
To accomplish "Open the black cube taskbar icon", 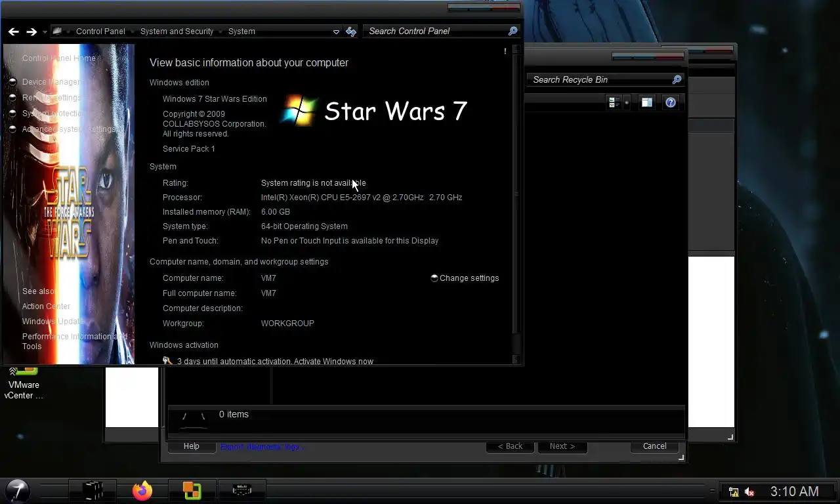I will coord(93,491).
